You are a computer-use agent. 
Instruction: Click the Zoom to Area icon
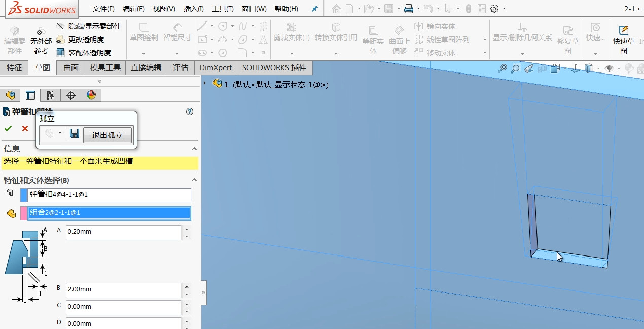click(x=516, y=68)
